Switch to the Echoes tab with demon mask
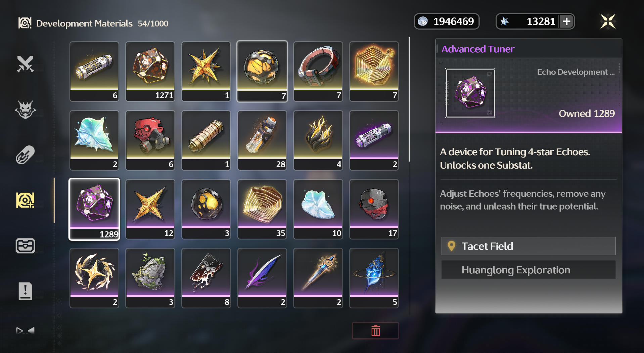The image size is (644, 353). [26, 109]
